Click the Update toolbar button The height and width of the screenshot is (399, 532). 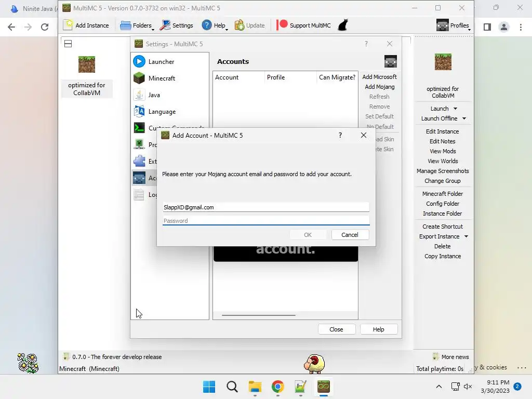click(250, 25)
